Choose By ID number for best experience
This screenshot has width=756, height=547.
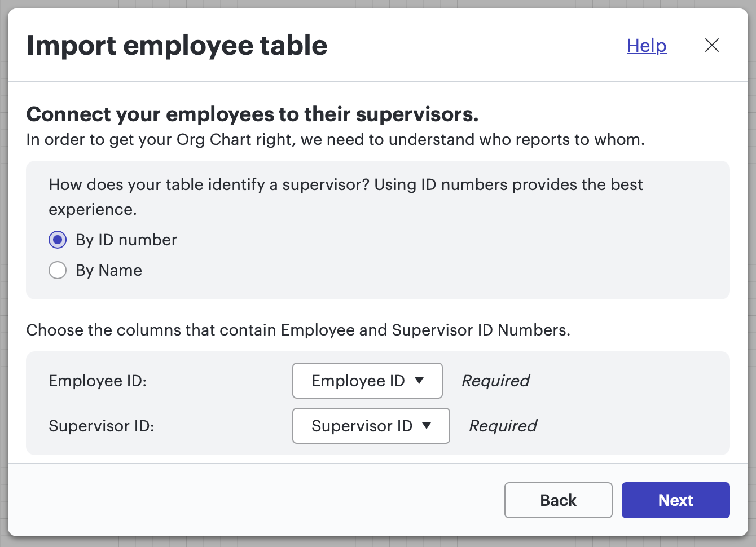coord(58,240)
